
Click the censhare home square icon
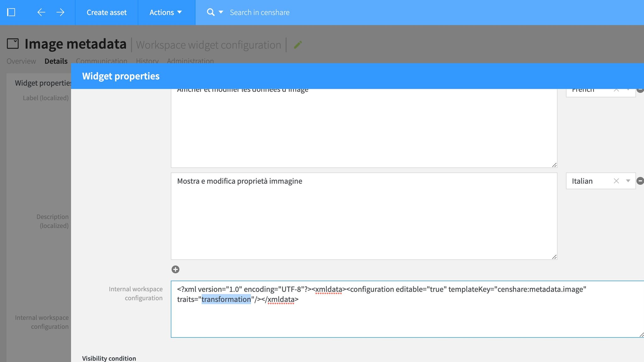point(12,12)
